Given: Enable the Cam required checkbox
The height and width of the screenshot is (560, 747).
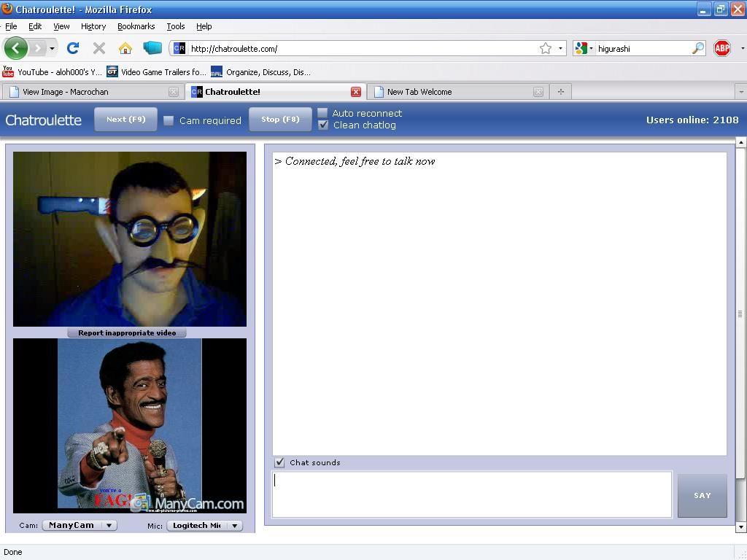Looking at the screenshot, I should (168, 120).
